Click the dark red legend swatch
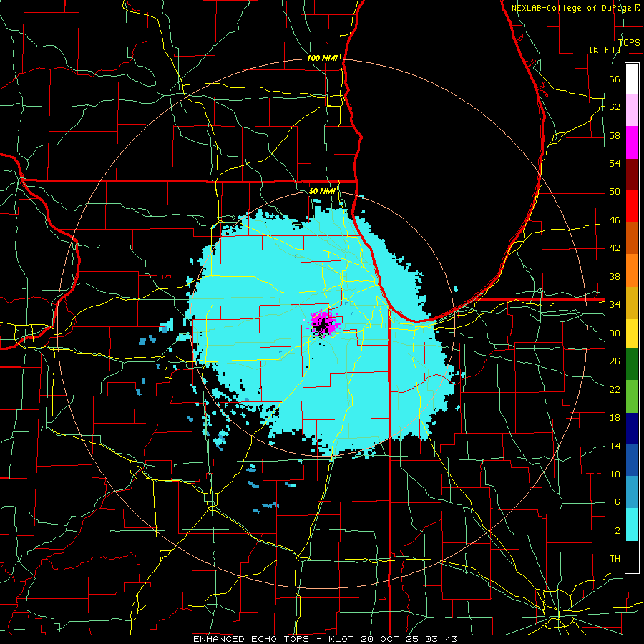 coord(632,175)
